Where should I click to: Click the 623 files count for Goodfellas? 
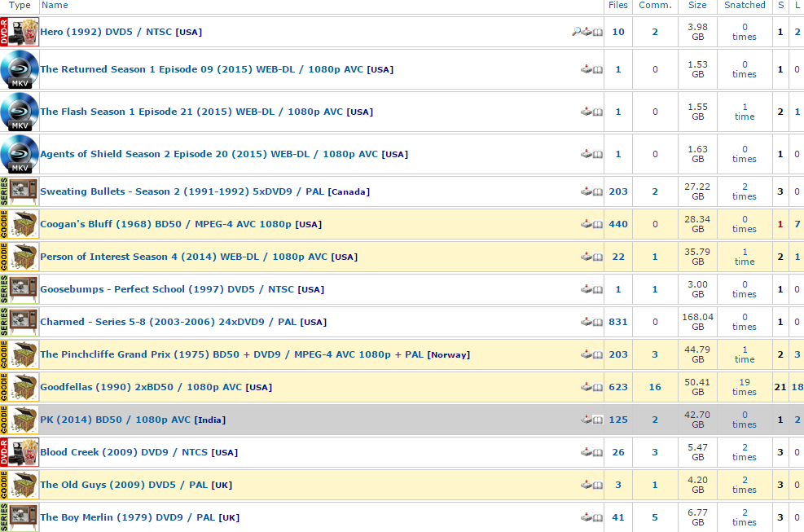coord(618,387)
